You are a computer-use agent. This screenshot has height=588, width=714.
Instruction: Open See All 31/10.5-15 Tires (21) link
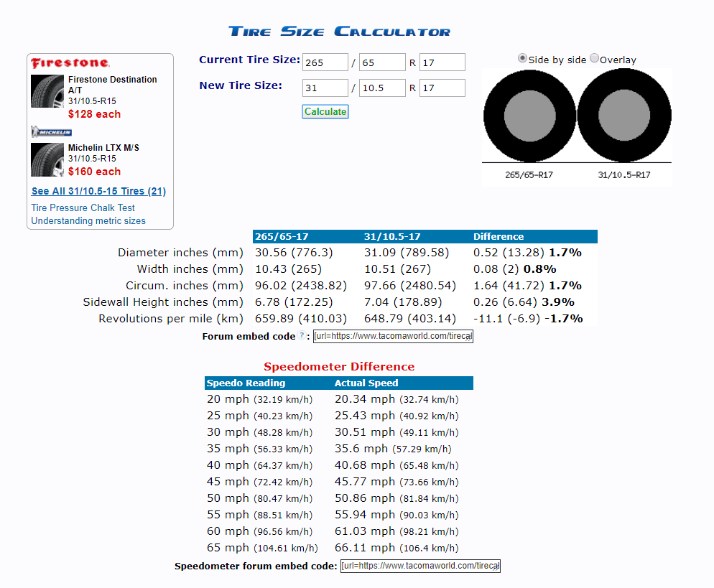pos(98,191)
